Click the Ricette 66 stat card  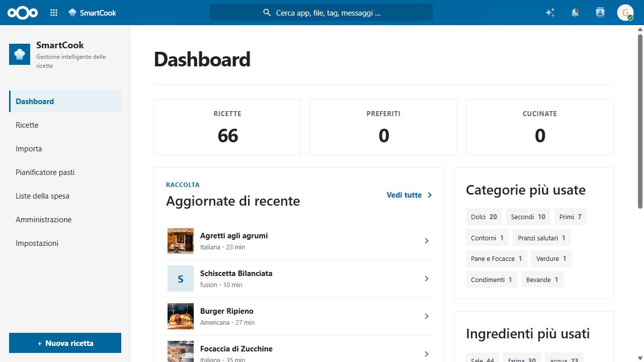point(227,127)
